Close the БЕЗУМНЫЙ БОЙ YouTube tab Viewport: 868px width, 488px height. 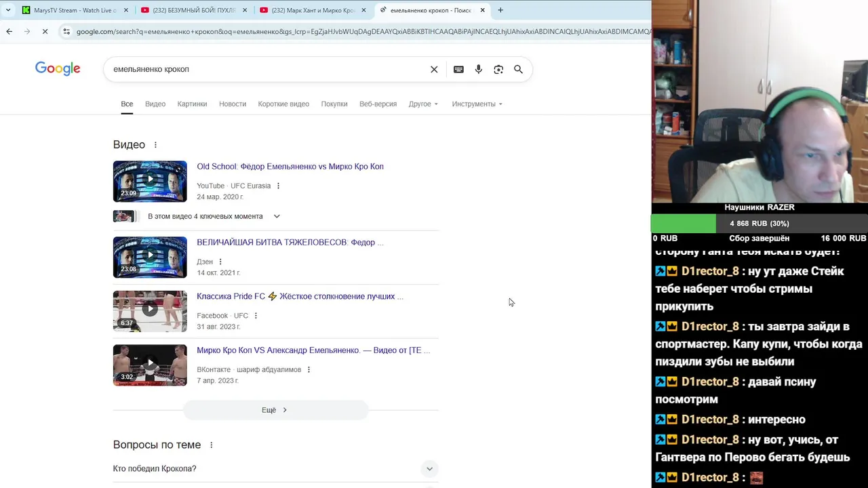pos(244,10)
